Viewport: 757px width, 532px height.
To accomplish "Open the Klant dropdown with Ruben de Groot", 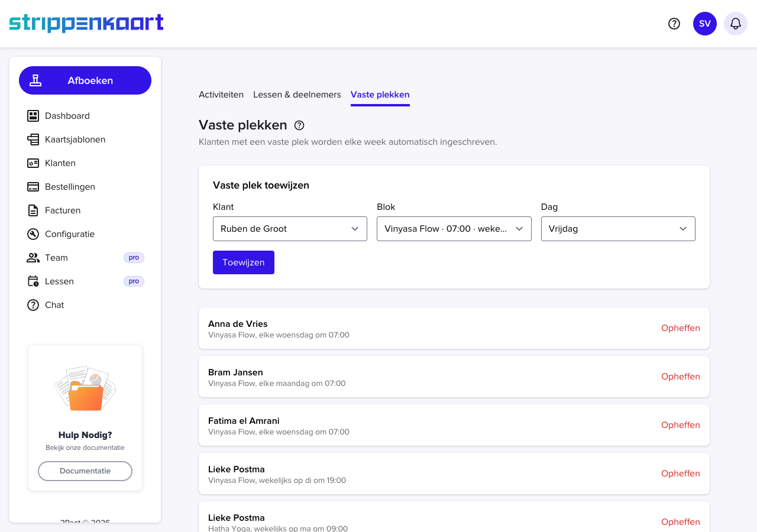I will (290, 229).
